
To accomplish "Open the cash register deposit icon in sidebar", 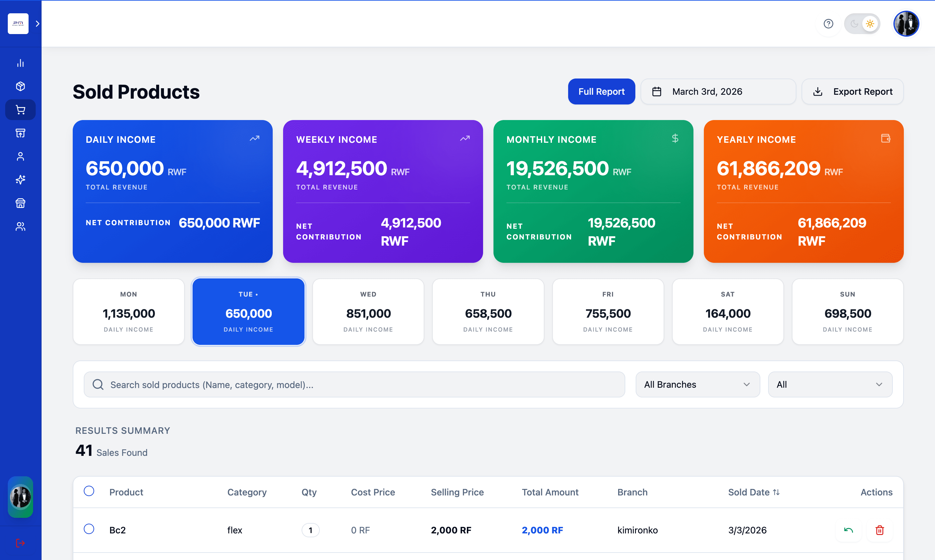I will pos(20,133).
